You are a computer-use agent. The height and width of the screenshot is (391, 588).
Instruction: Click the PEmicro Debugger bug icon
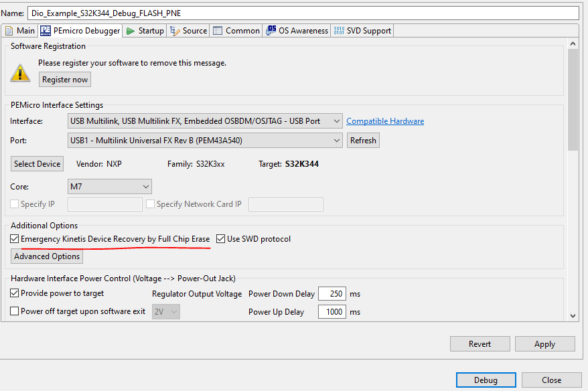[45, 30]
